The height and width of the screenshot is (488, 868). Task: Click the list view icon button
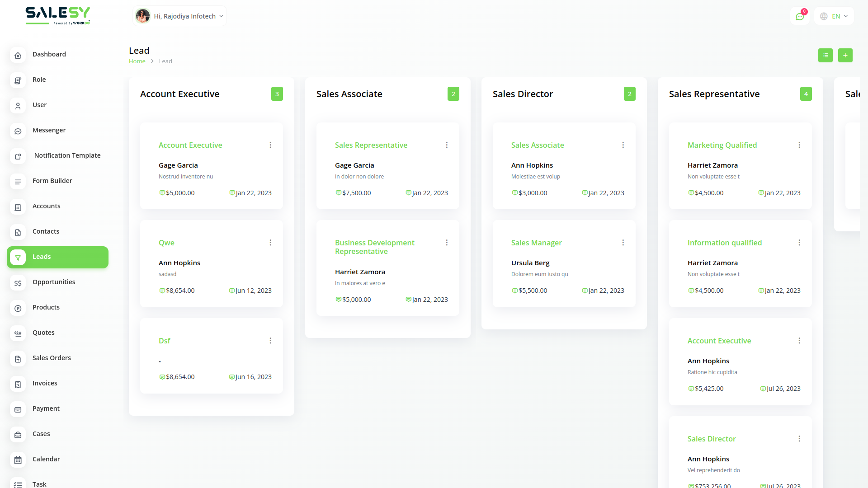click(x=825, y=55)
